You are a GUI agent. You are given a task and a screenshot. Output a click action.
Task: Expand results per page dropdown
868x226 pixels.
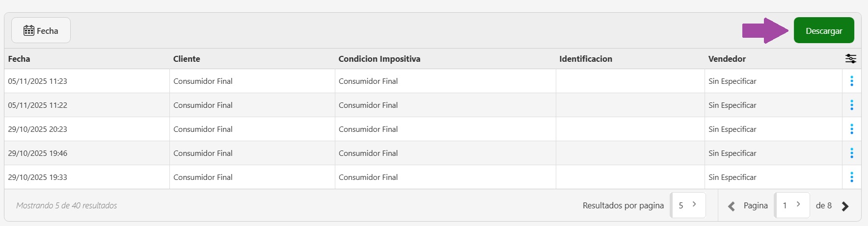pos(687,205)
